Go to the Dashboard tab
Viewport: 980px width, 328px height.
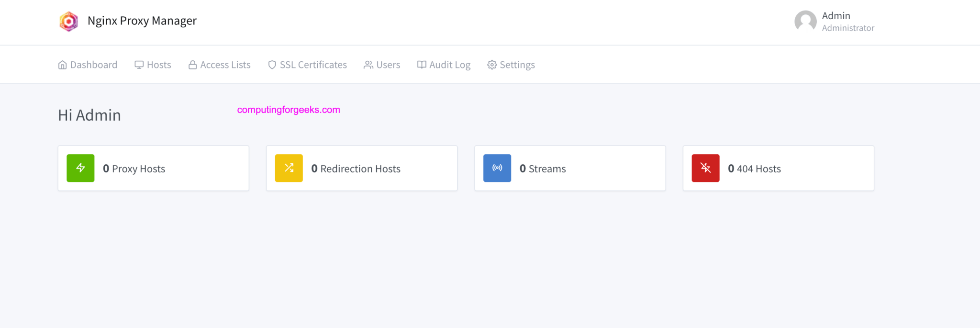(88, 65)
